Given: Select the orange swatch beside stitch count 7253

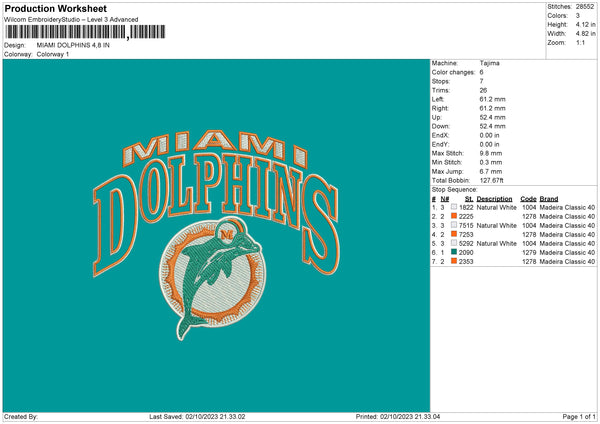Looking at the screenshot, I should [x=454, y=234].
